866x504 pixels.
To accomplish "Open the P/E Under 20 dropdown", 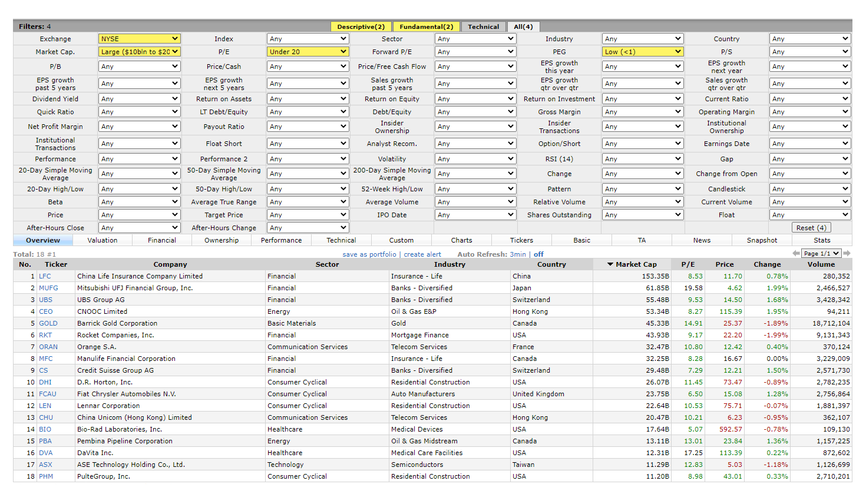I will pyautogui.click(x=308, y=52).
